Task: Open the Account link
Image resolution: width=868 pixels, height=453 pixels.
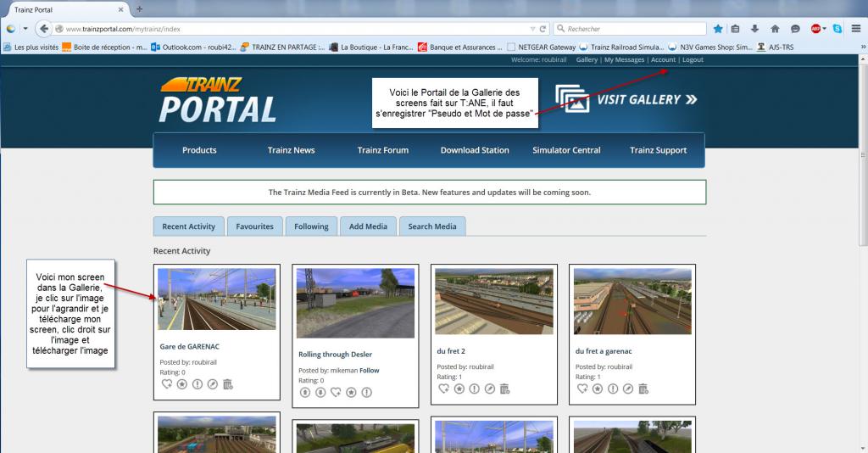Action: (663, 60)
